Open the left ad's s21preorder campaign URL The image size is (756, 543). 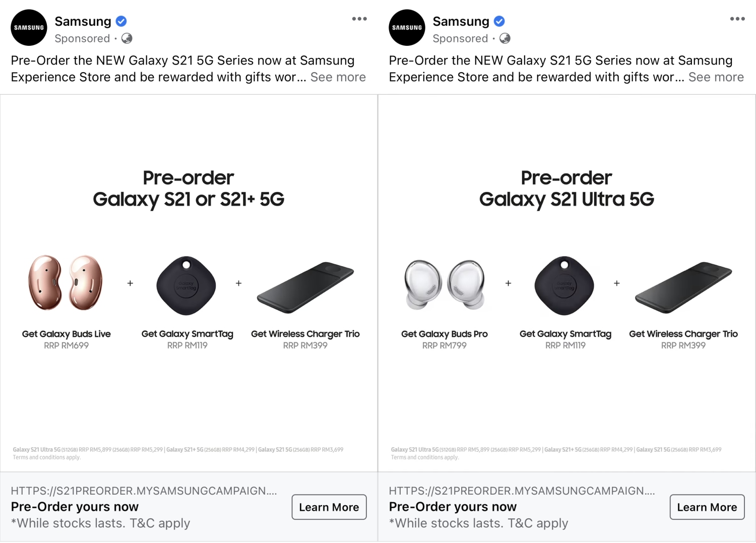[144, 491]
